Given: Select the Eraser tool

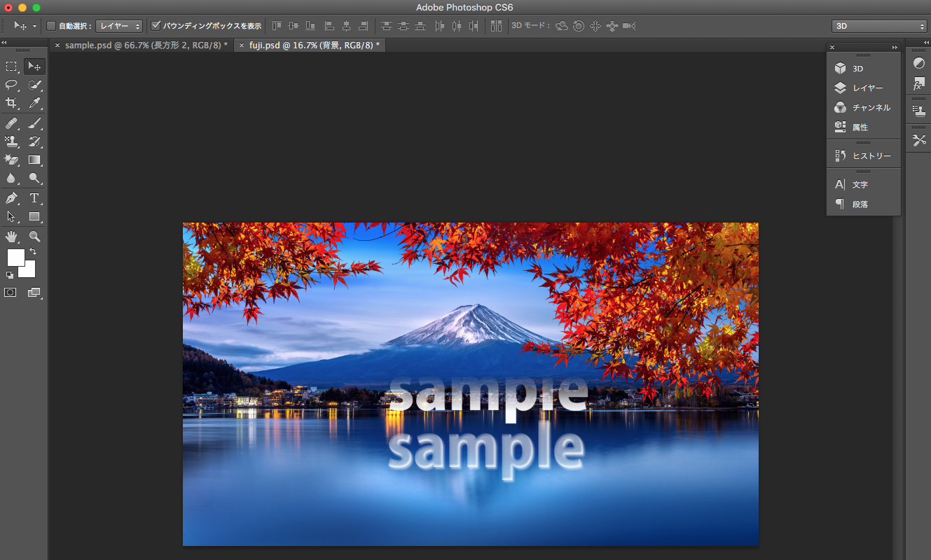Looking at the screenshot, I should click(11, 160).
